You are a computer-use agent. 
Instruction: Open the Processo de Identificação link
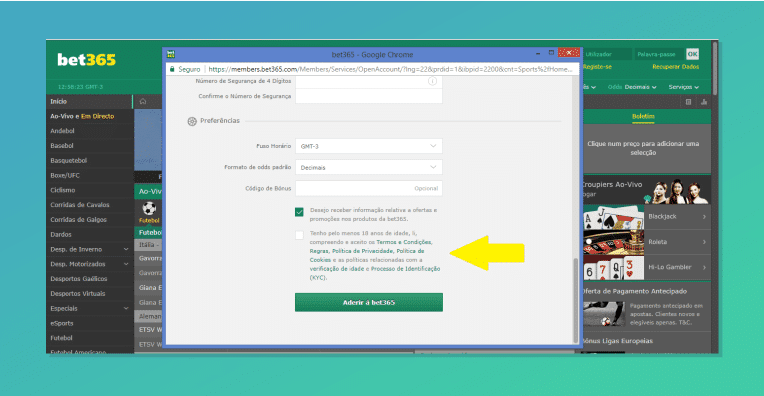click(405, 268)
